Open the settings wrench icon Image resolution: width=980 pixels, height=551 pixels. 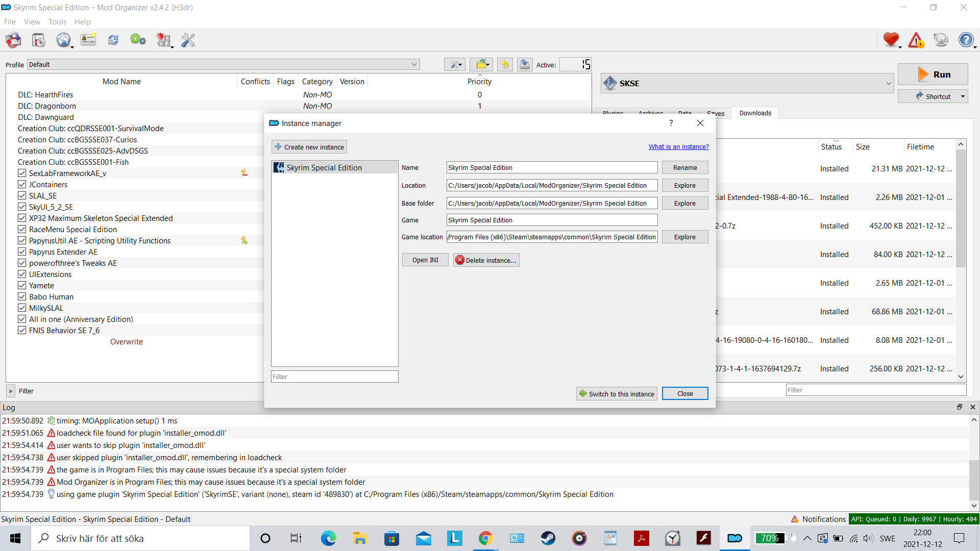click(188, 40)
